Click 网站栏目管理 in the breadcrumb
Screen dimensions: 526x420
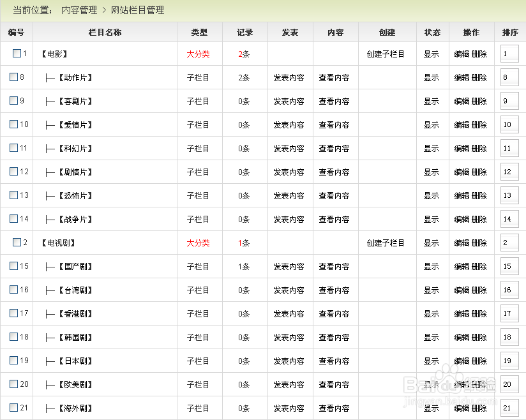(137, 10)
